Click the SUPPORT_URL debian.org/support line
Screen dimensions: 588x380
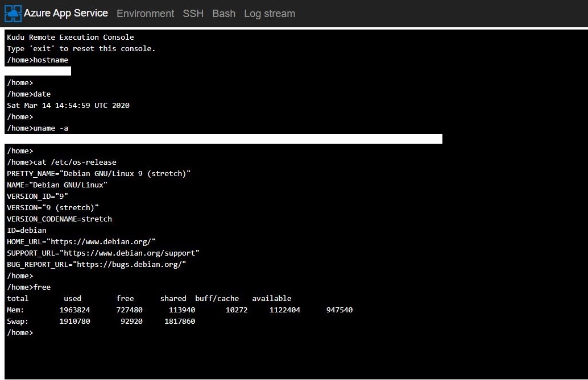pos(103,253)
